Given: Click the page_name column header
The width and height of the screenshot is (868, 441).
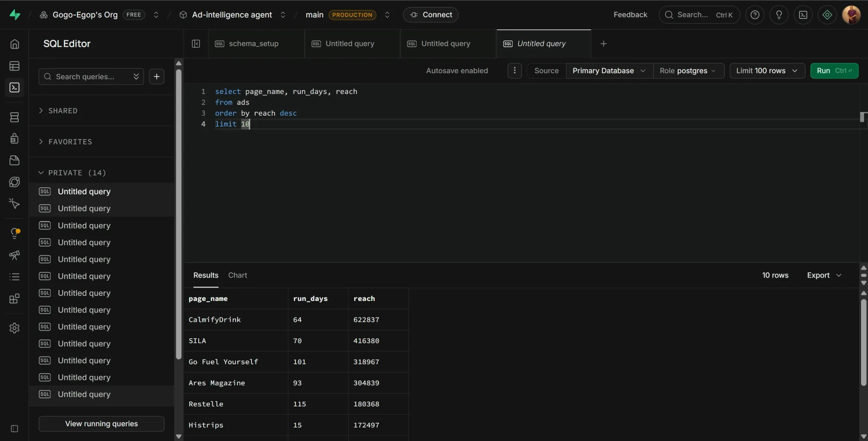Looking at the screenshot, I should click(236, 299).
